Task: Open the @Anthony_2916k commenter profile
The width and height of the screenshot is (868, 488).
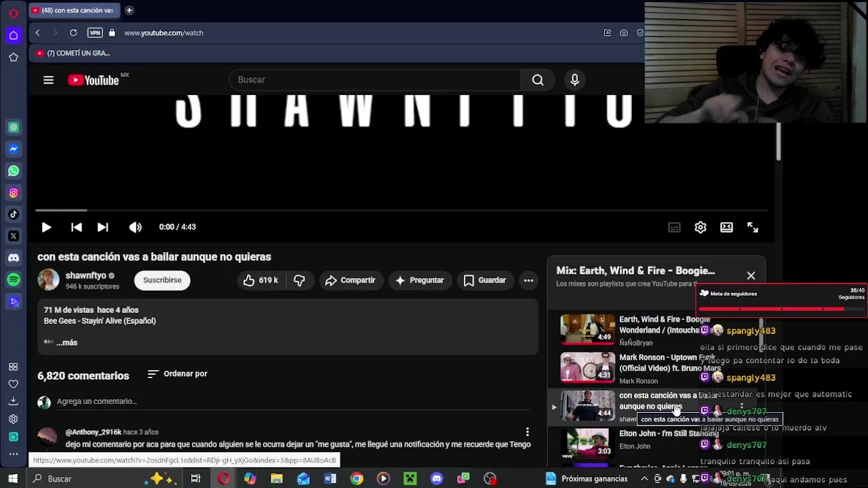Action: 94,432
